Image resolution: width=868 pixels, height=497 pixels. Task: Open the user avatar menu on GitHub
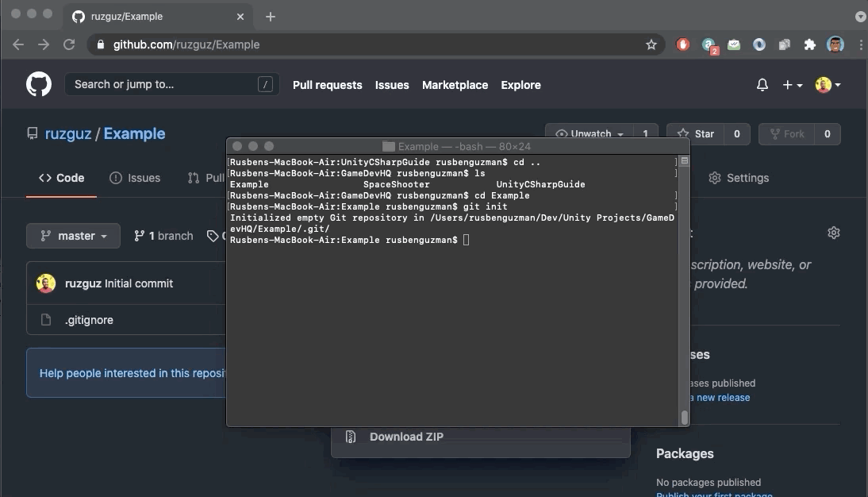click(x=828, y=85)
